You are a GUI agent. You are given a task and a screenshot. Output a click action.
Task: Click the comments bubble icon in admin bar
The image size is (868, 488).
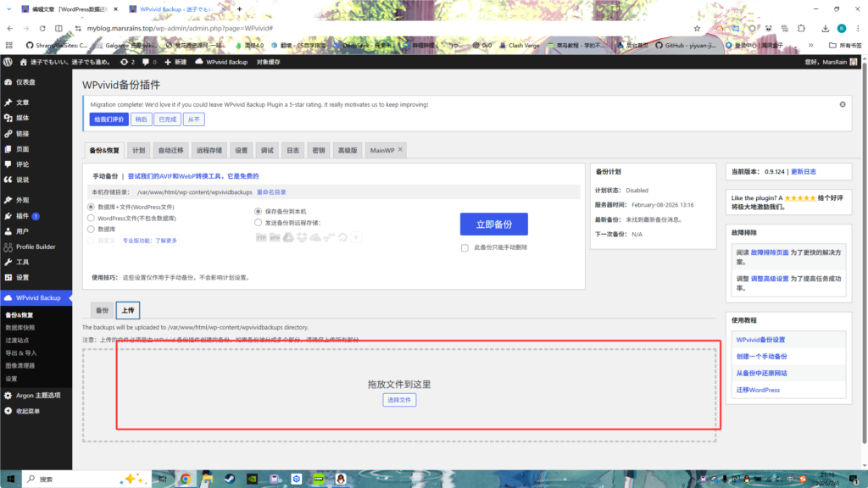click(x=146, y=62)
